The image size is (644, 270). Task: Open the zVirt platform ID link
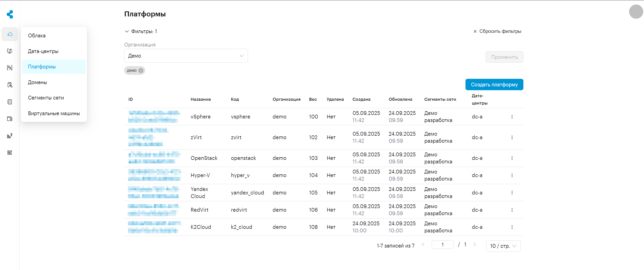pos(148,137)
